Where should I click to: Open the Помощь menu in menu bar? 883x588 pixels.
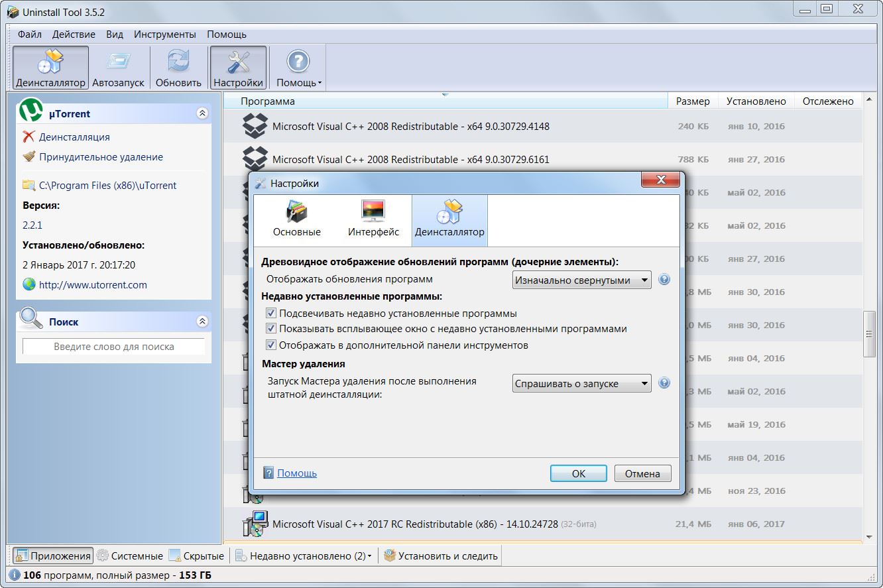click(227, 34)
